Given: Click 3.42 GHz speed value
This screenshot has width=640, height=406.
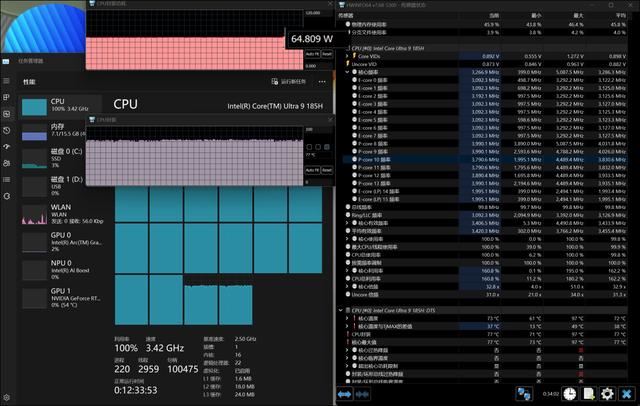Looking at the screenshot, I should point(165,348).
